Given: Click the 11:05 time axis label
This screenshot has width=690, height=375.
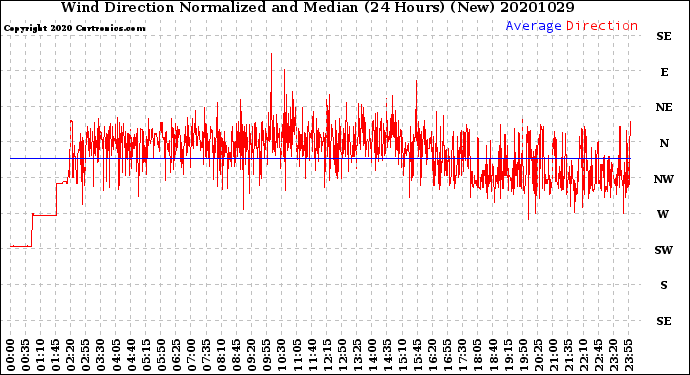Looking at the screenshot, I should (297, 355).
